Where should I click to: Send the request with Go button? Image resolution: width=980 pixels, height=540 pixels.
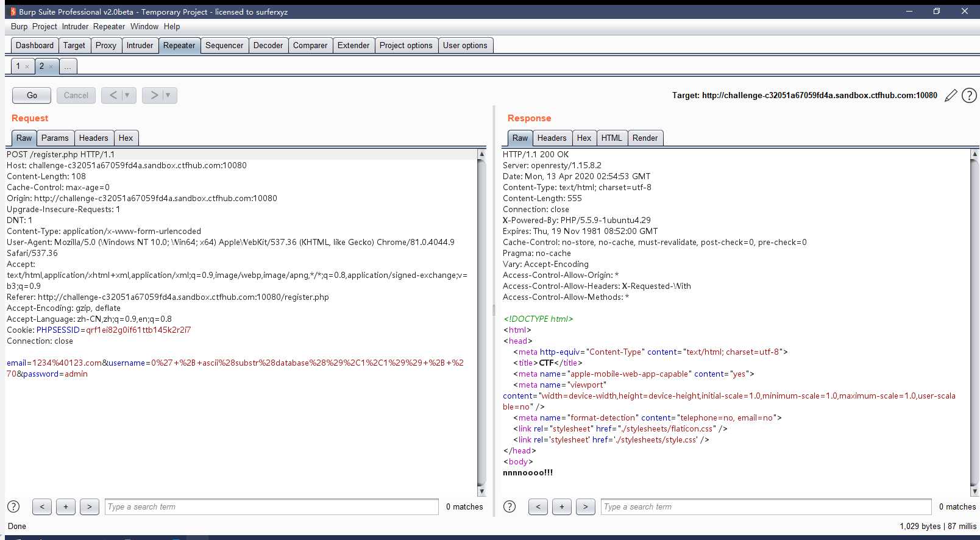coord(32,95)
